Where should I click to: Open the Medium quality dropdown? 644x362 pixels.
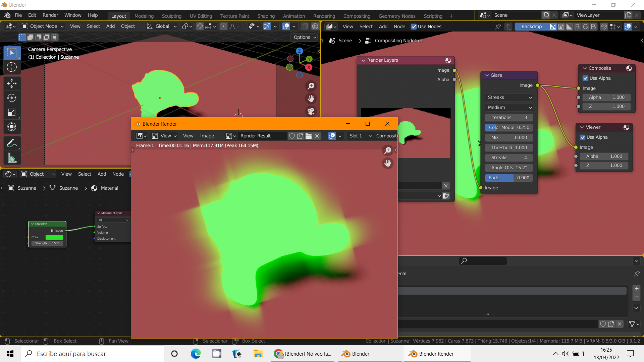point(509,107)
